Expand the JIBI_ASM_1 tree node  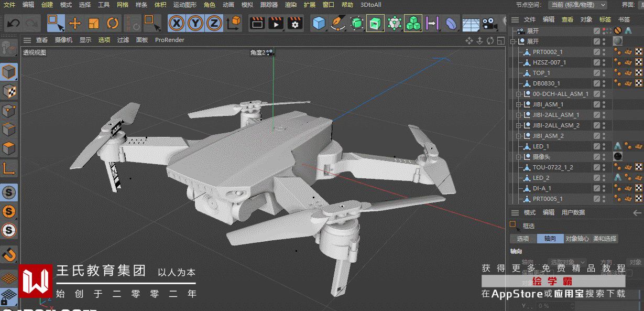(x=519, y=104)
